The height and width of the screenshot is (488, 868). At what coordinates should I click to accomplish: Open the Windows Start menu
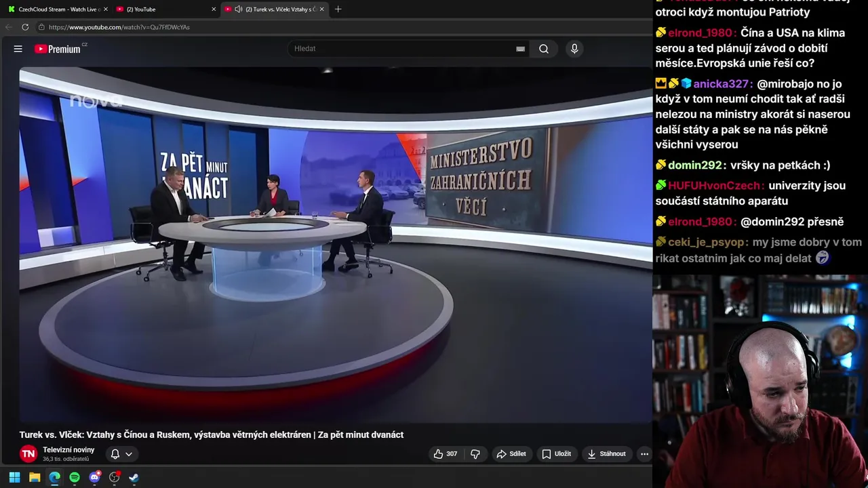[x=14, y=477]
